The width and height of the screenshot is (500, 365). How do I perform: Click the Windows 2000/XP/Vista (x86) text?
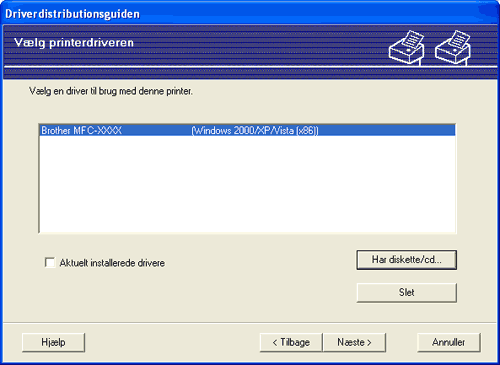[x=255, y=131]
